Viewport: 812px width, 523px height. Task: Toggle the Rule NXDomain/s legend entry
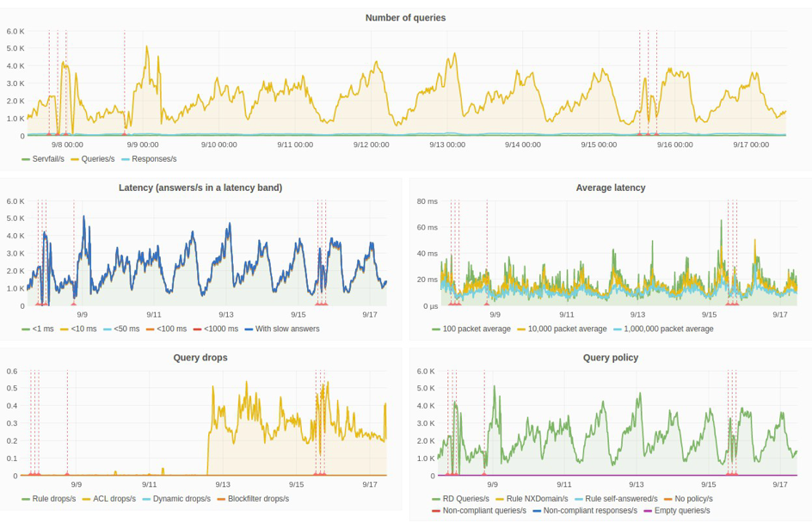pyautogui.click(x=537, y=499)
